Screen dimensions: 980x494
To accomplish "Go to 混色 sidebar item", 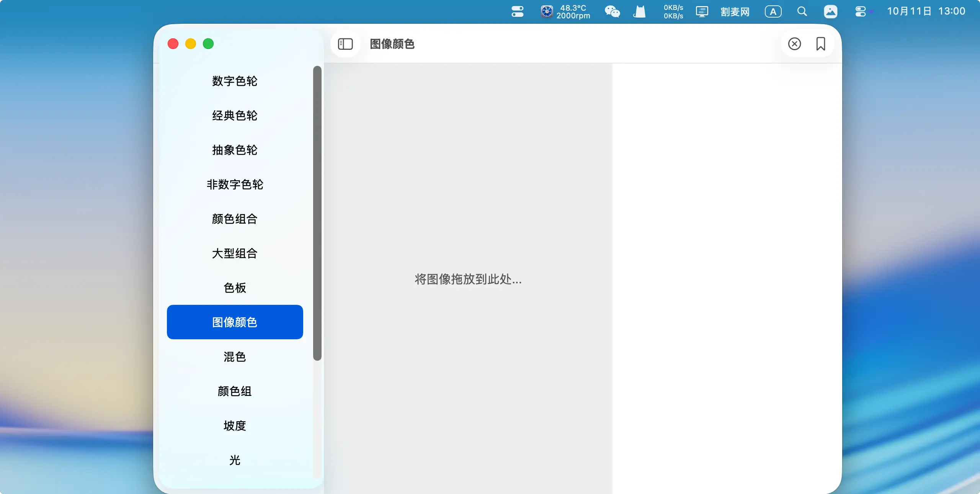I will [x=235, y=357].
